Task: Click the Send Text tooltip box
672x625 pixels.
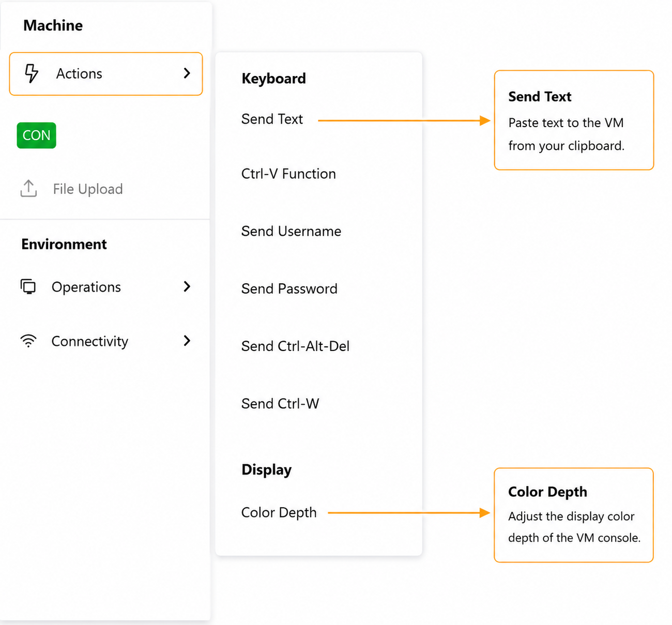Action: pyautogui.click(x=574, y=120)
